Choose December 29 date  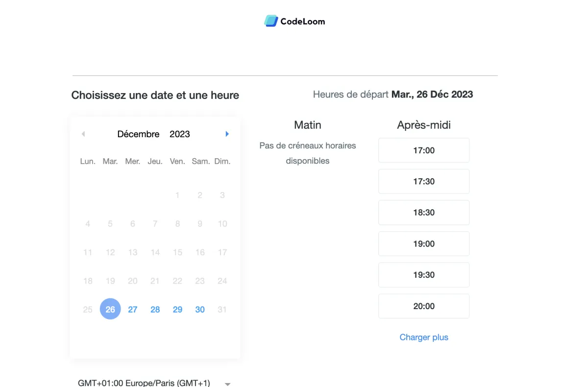tap(177, 310)
